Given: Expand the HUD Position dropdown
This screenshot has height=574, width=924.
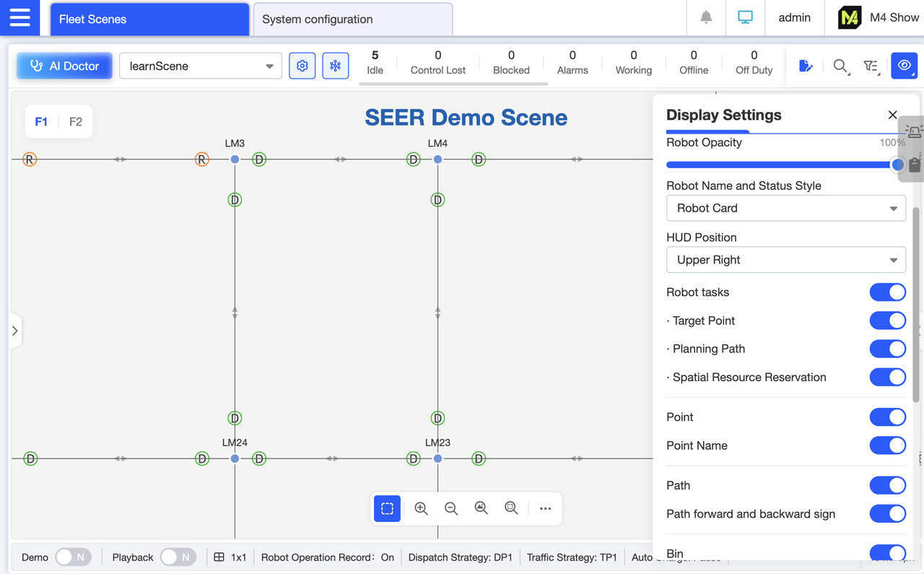Looking at the screenshot, I should 785,260.
